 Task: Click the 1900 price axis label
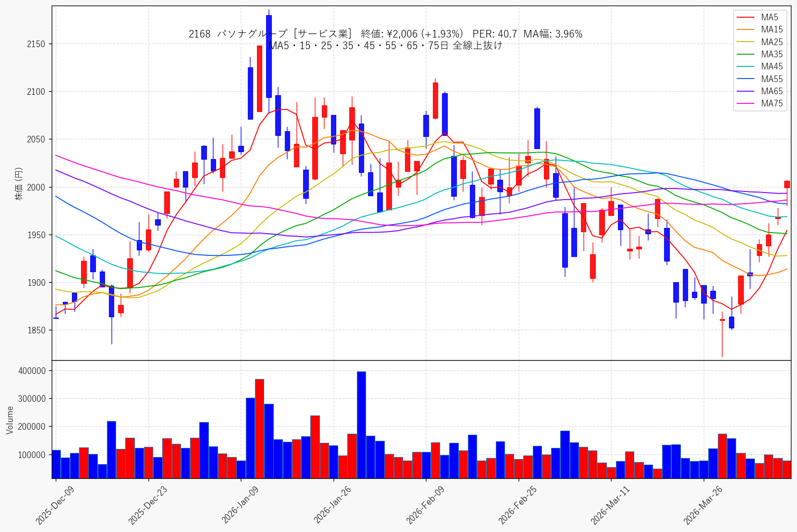pos(35,283)
